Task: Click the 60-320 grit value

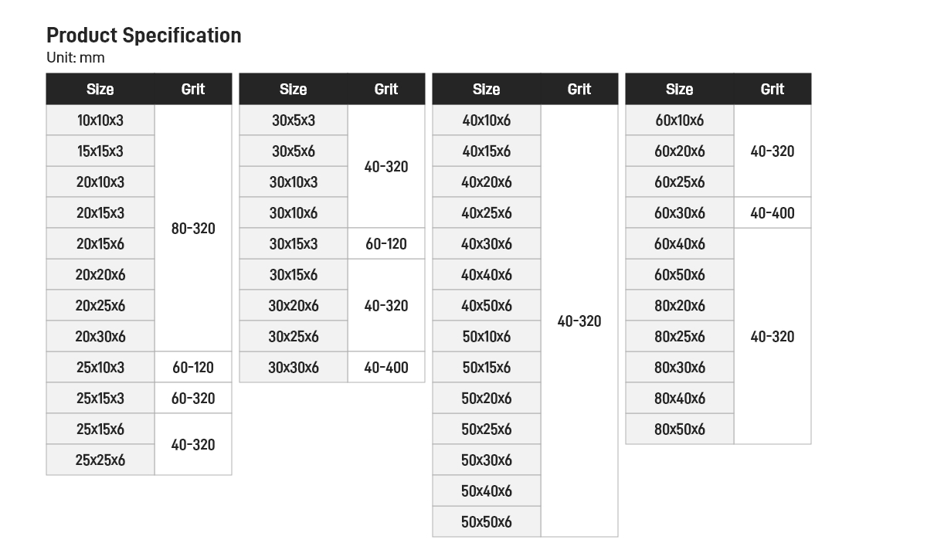Action: (x=193, y=399)
